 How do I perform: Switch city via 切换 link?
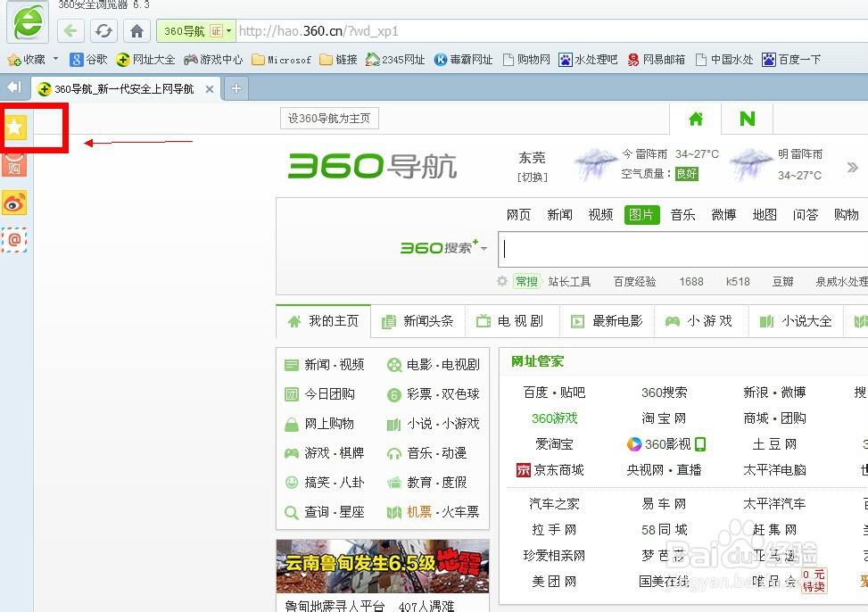[x=532, y=178]
